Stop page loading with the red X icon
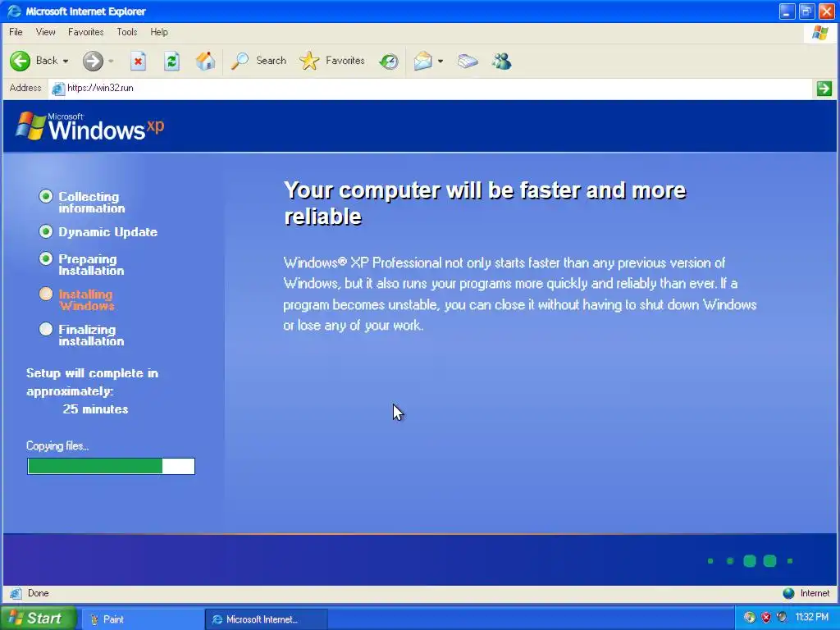The height and width of the screenshot is (630, 840). click(x=138, y=61)
